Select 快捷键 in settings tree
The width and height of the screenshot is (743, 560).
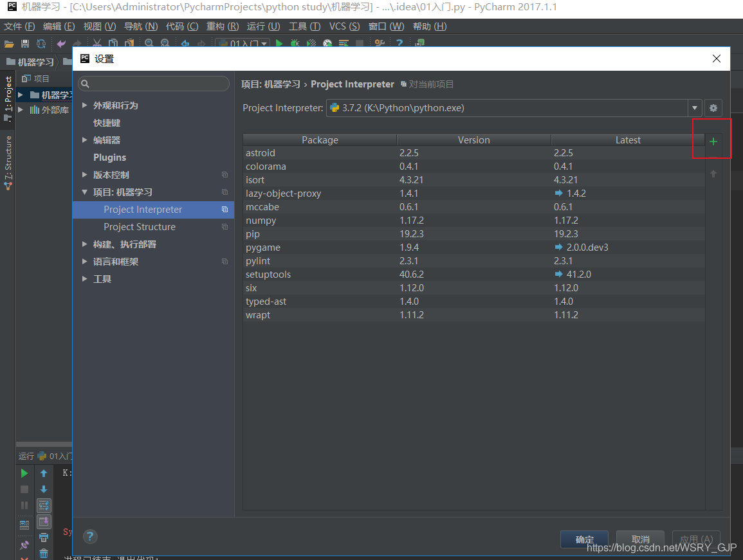153,123
